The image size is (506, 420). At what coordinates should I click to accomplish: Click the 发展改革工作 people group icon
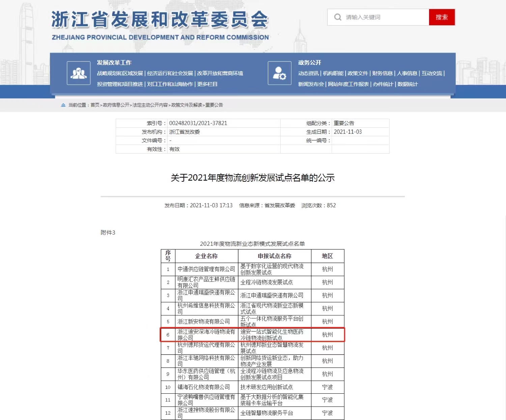(79, 73)
